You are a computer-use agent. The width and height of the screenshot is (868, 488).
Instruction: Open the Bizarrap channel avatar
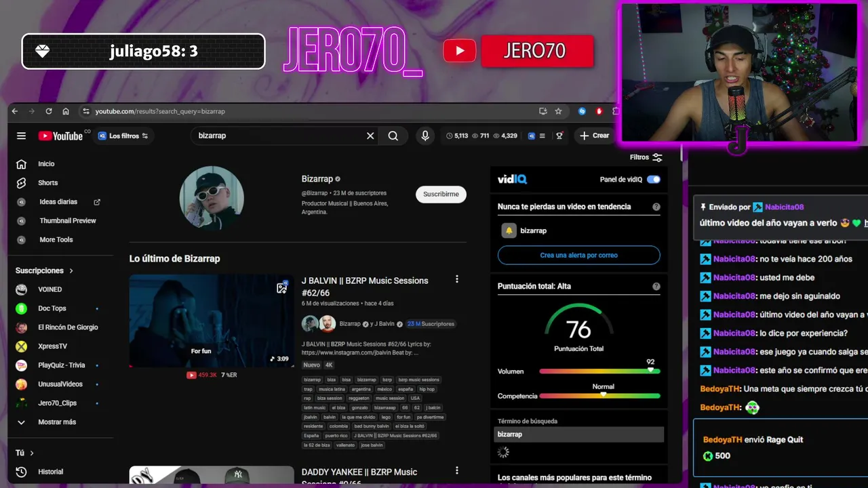coord(212,199)
